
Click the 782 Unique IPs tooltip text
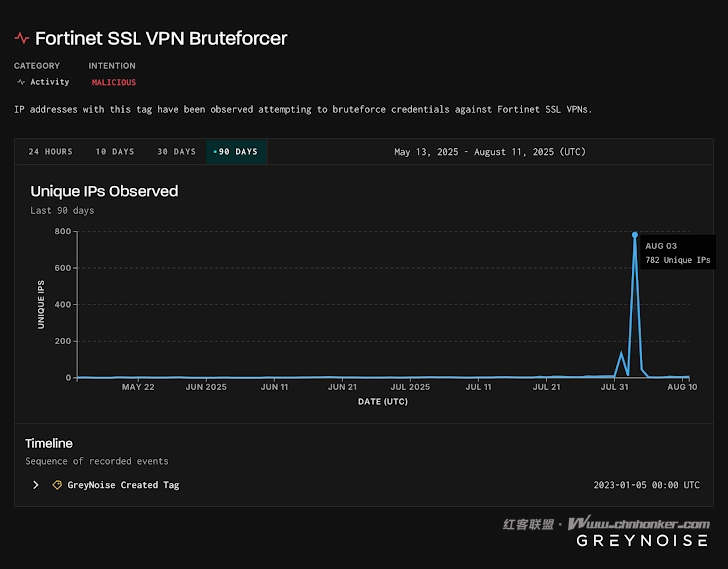click(678, 260)
